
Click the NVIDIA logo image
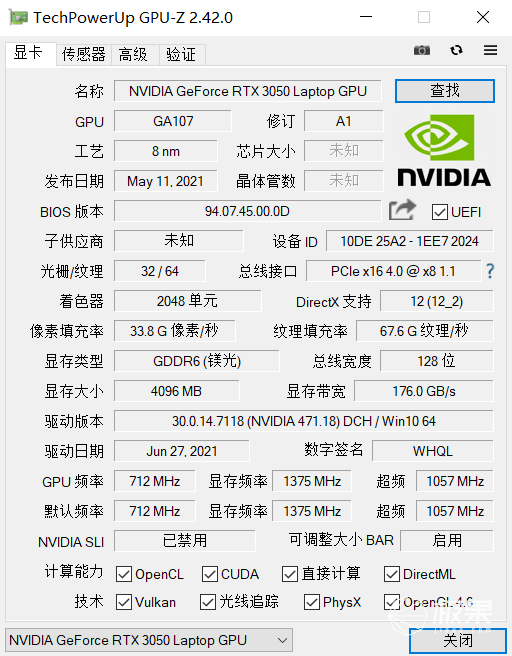click(x=444, y=150)
